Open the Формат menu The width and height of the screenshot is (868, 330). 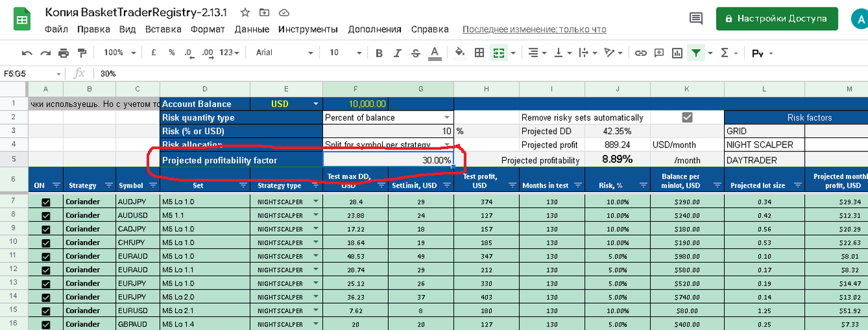click(x=208, y=29)
